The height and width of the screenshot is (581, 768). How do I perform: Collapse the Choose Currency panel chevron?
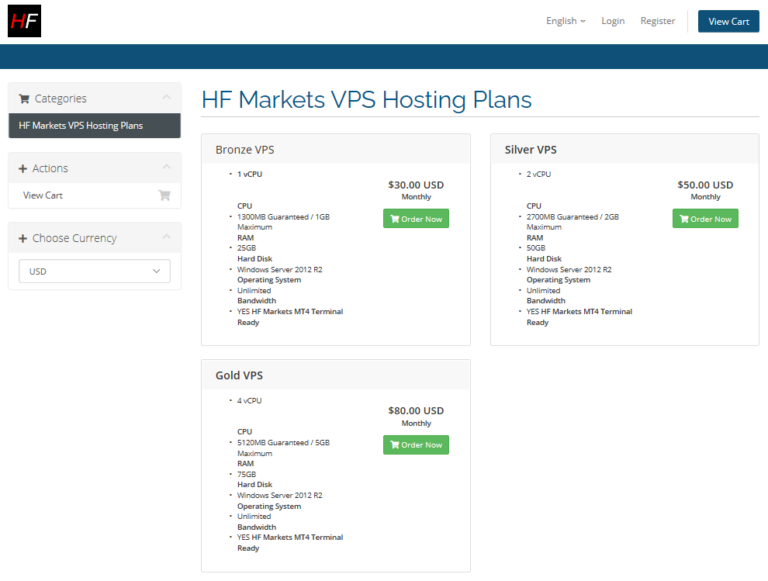[x=166, y=238]
